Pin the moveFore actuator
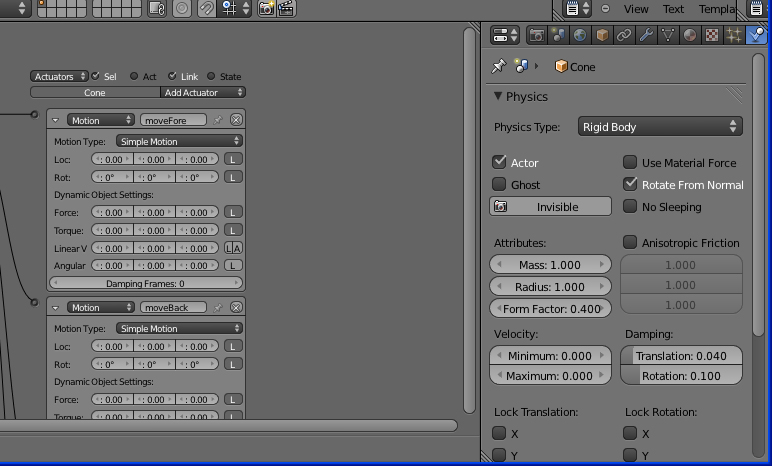 pyautogui.click(x=218, y=120)
